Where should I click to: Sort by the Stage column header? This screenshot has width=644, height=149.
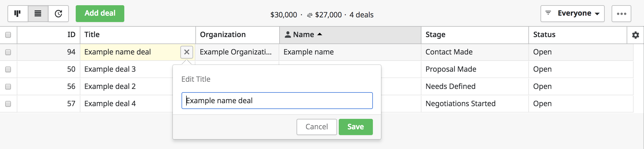[x=435, y=35]
